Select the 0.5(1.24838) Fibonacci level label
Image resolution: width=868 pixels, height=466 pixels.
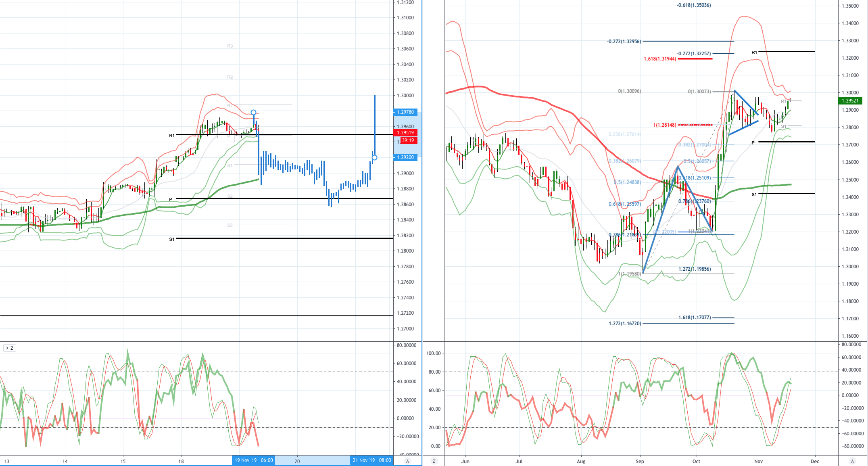(x=627, y=182)
